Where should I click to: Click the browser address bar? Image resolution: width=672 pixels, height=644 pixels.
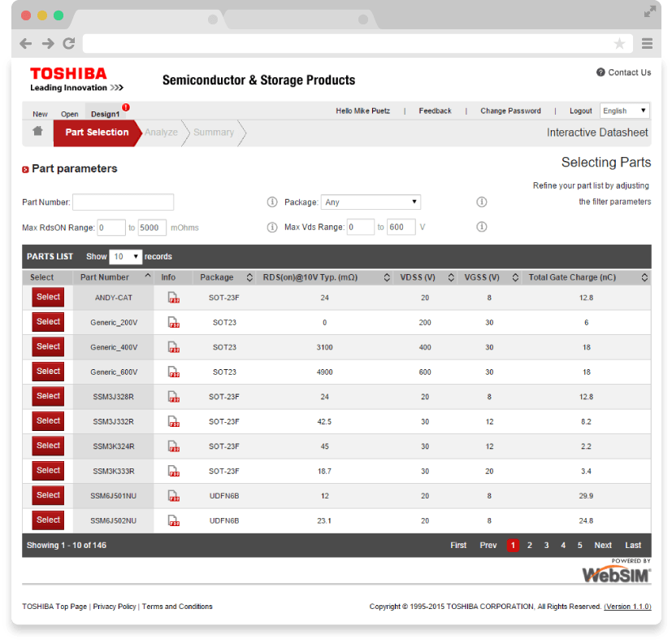(x=358, y=43)
